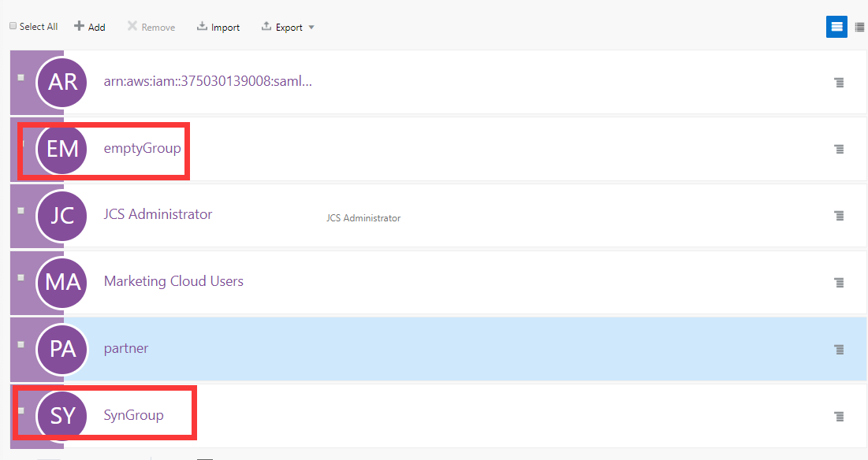The image size is (868, 460).
Task: Open action menu for JCS Administrator row
Action: (839, 216)
